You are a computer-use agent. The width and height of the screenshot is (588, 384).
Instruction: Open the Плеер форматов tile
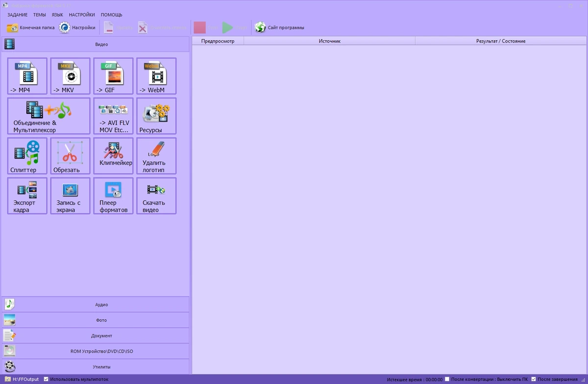(113, 196)
